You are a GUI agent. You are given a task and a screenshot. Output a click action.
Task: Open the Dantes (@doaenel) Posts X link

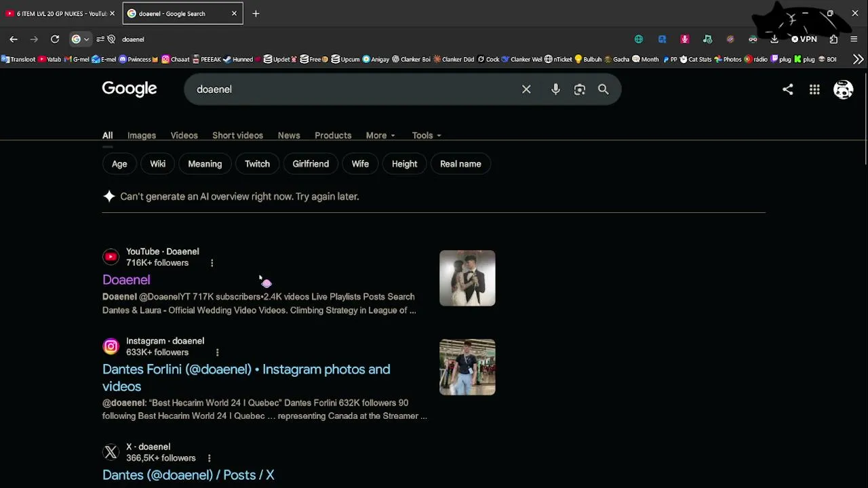click(x=189, y=475)
